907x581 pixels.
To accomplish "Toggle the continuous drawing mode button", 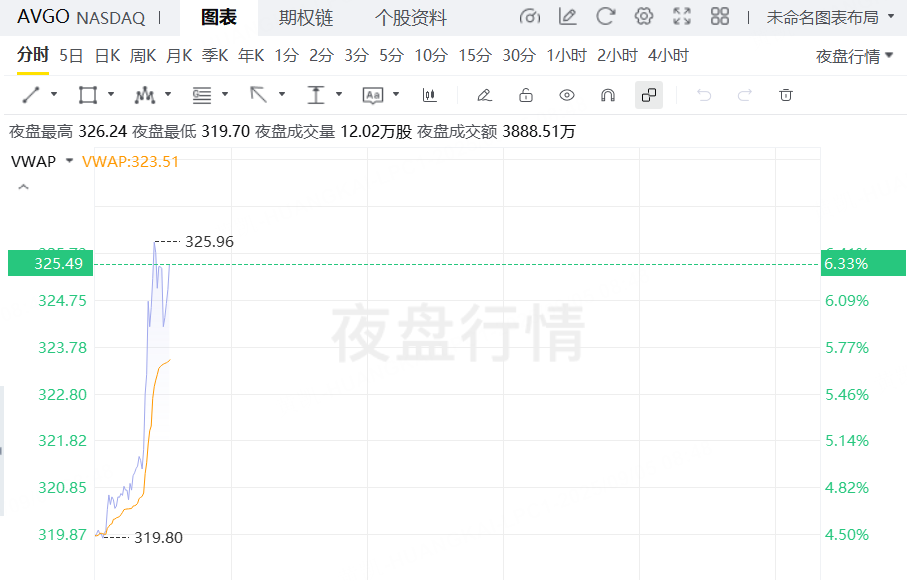I will point(648,95).
